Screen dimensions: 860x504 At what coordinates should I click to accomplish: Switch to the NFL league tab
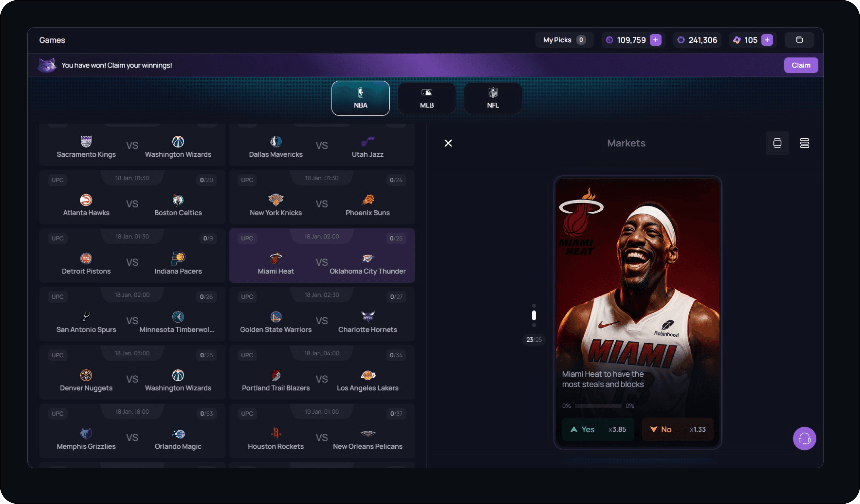click(x=492, y=98)
